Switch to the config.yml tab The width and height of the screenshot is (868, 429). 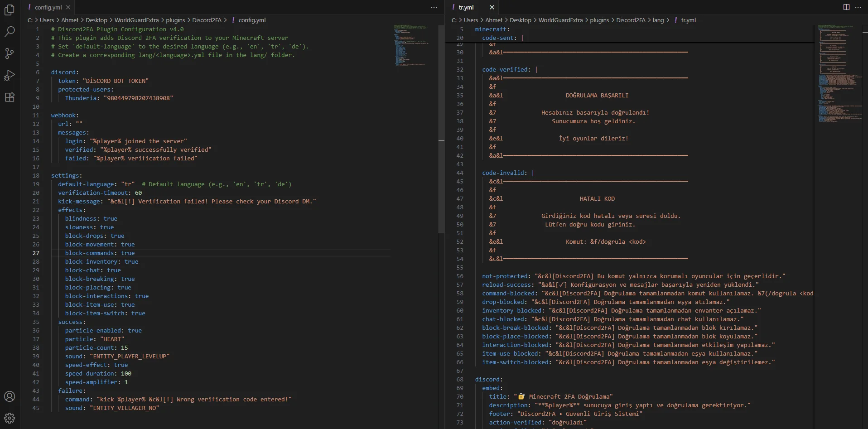pyautogui.click(x=48, y=7)
